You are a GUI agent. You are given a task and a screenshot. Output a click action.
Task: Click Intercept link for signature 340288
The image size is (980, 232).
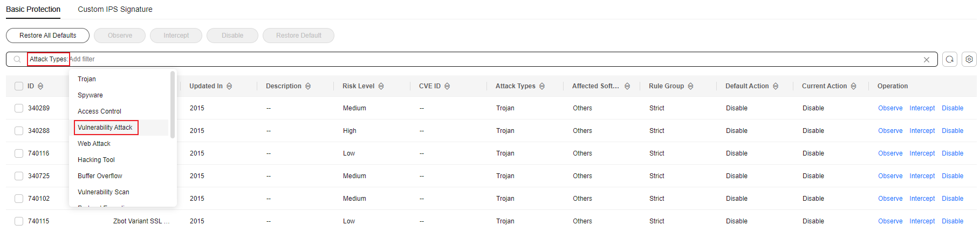tap(922, 131)
